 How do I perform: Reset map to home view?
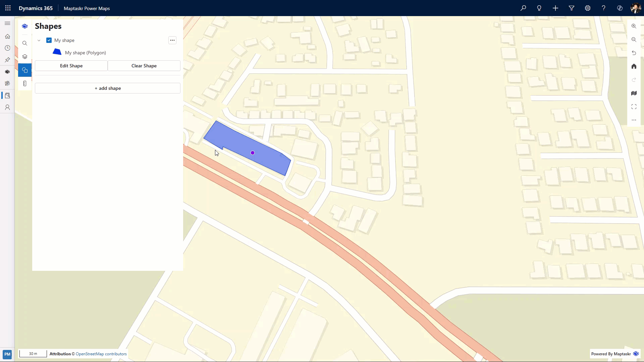634,66
